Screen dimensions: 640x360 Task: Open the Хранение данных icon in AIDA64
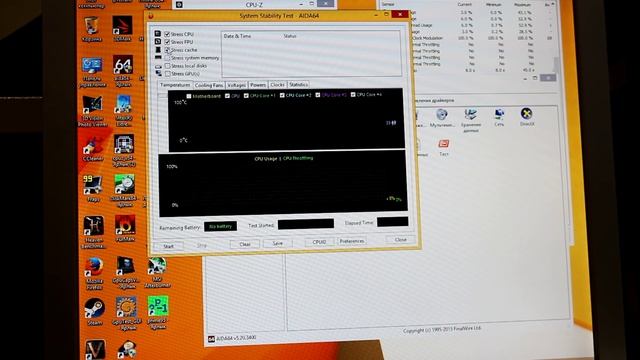[x=471, y=120]
